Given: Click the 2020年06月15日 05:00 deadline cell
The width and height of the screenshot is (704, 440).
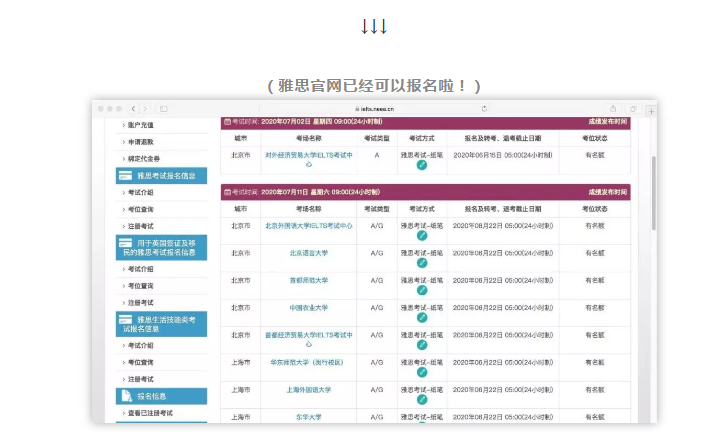Looking at the screenshot, I should pyautogui.click(x=503, y=155).
